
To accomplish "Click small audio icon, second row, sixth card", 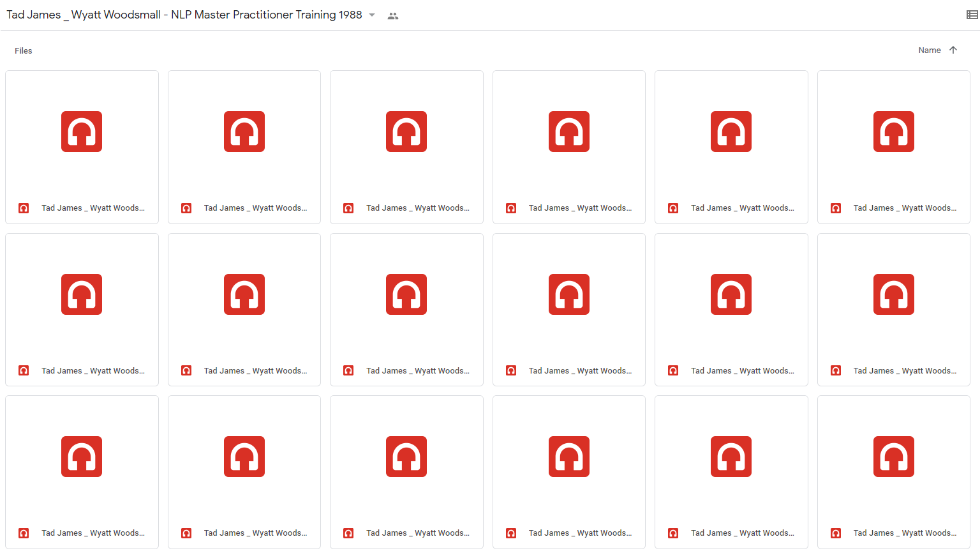I will pos(836,370).
